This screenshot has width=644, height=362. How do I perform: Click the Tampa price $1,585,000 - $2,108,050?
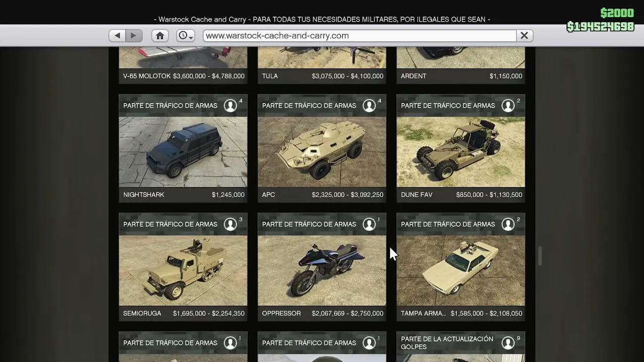487,313
